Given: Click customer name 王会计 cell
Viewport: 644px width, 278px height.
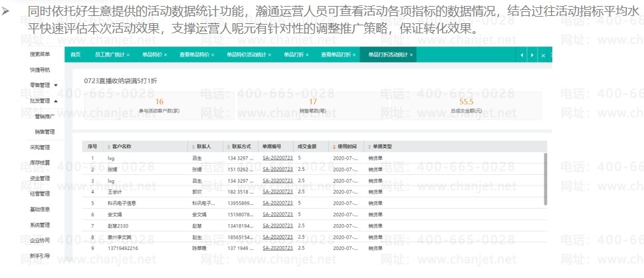Looking at the screenshot, I should 115,192.
